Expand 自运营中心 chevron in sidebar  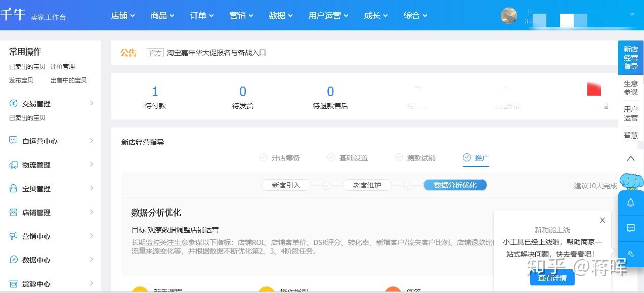[92, 141]
